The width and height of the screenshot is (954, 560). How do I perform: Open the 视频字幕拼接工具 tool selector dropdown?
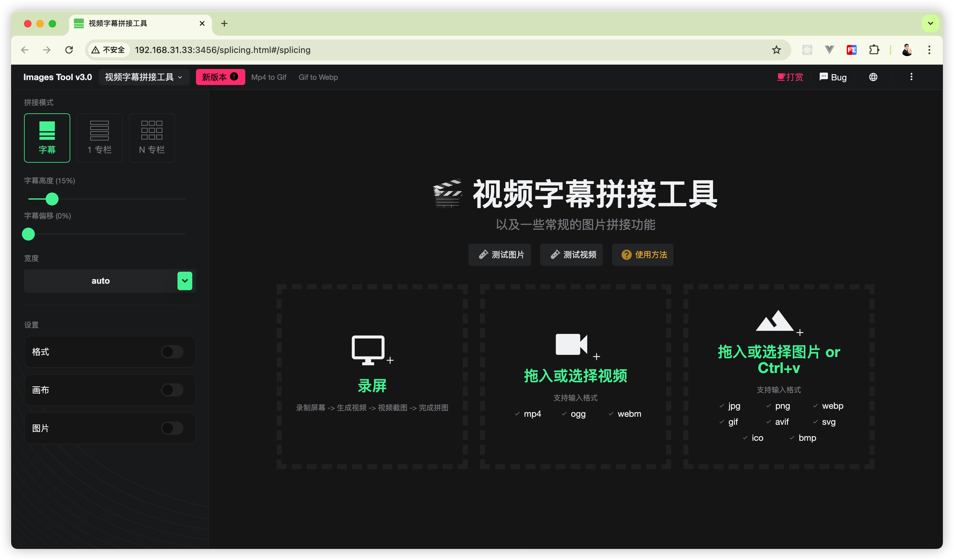point(144,77)
